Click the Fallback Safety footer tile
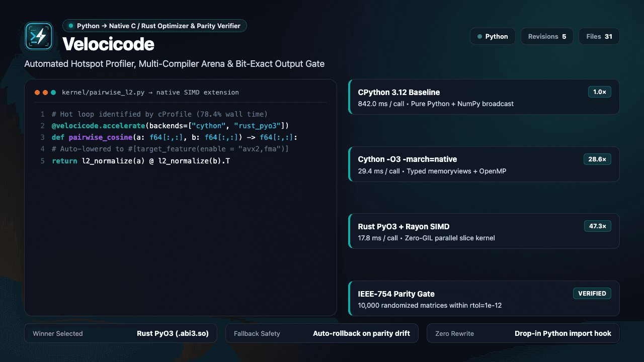This screenshot has height=362, width=644. pos(322,333)
